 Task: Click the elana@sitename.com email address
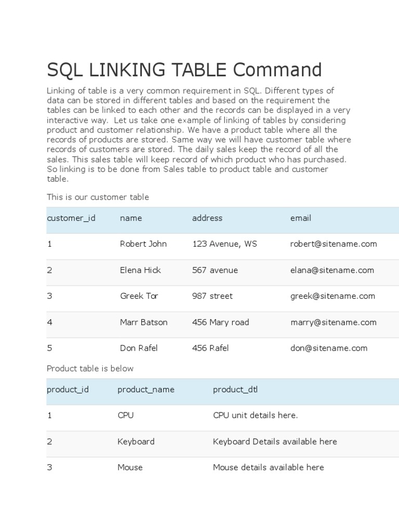(332, 270)
